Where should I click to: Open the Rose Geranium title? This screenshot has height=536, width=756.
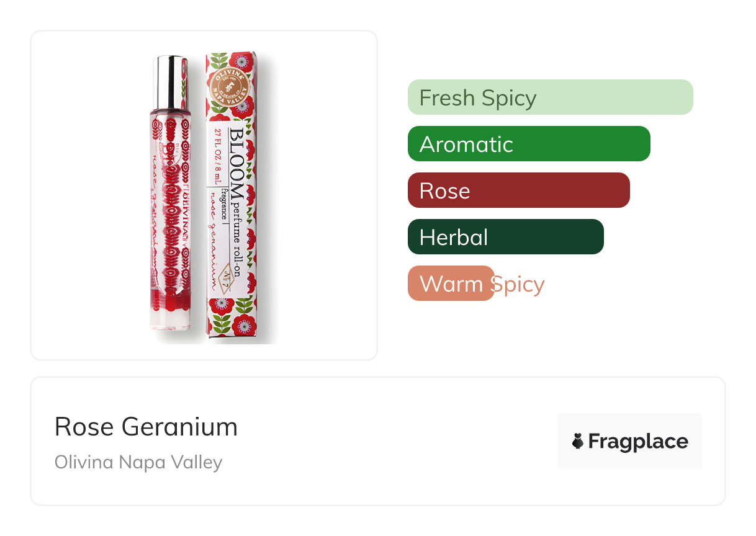point(146,427)
